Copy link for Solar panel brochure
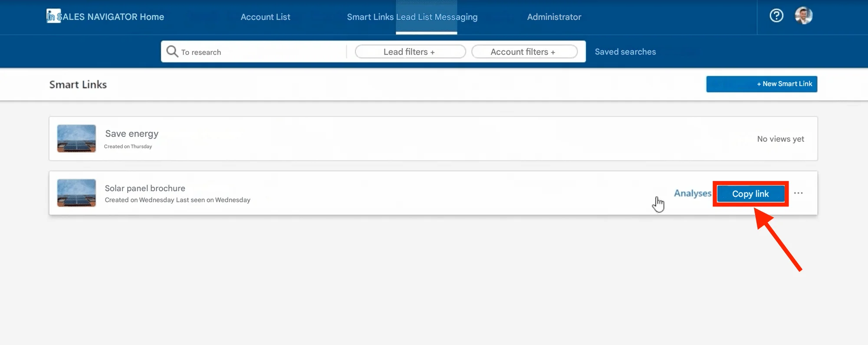Image resolution: width=868 pixels, height=345 pixels. pyautogui.click(x=750, y=194)
